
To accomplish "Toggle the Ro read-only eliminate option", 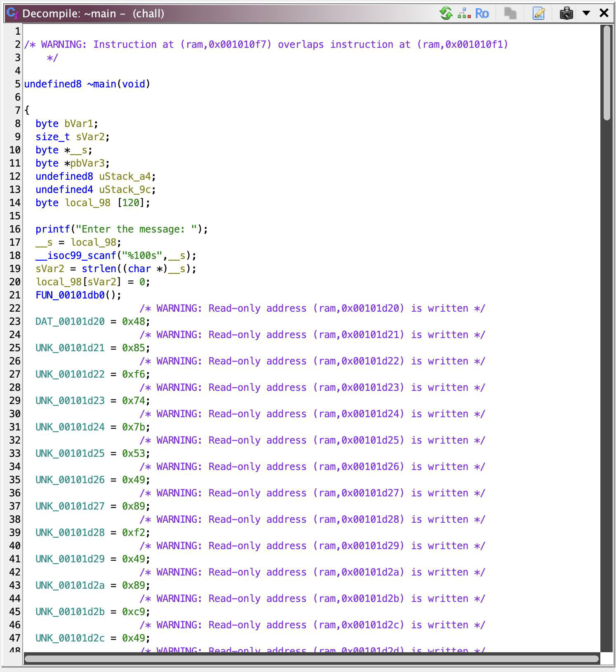I will pos(482,13).
